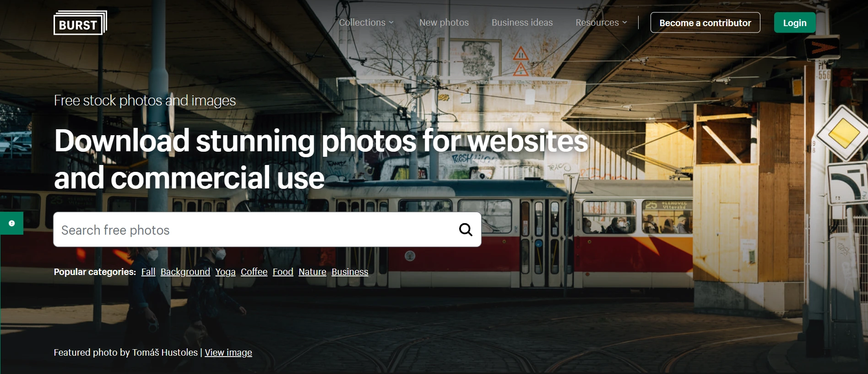
Task: Click the magnifying glass search icon
Action: pos(466,230)
